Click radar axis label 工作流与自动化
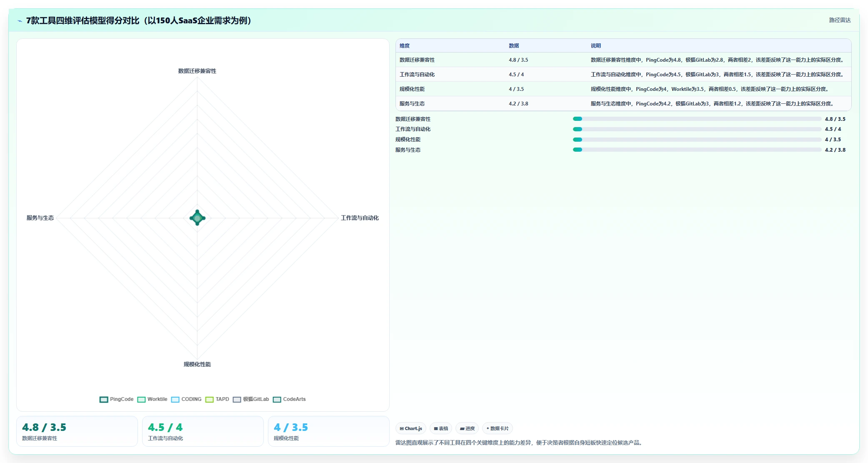This screenshot has height=463, width=868. [x=360, y=218]
